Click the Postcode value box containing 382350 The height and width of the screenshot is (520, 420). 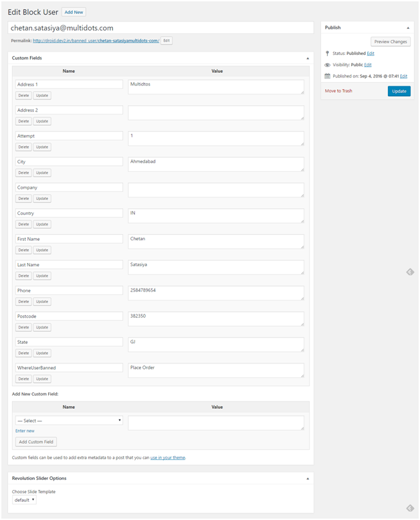(216, 319)
